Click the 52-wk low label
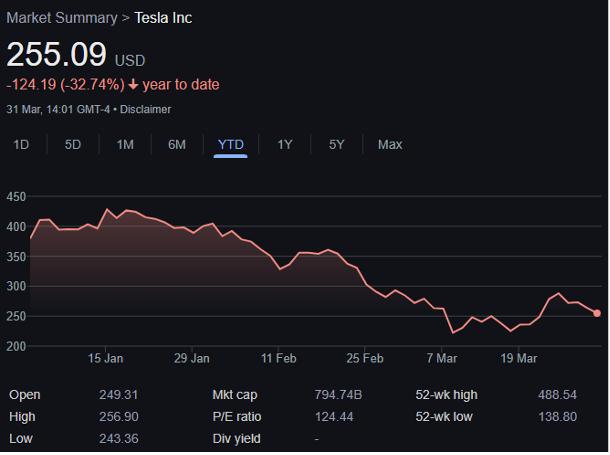Screen dimensions: 610x455 (444, 417)
